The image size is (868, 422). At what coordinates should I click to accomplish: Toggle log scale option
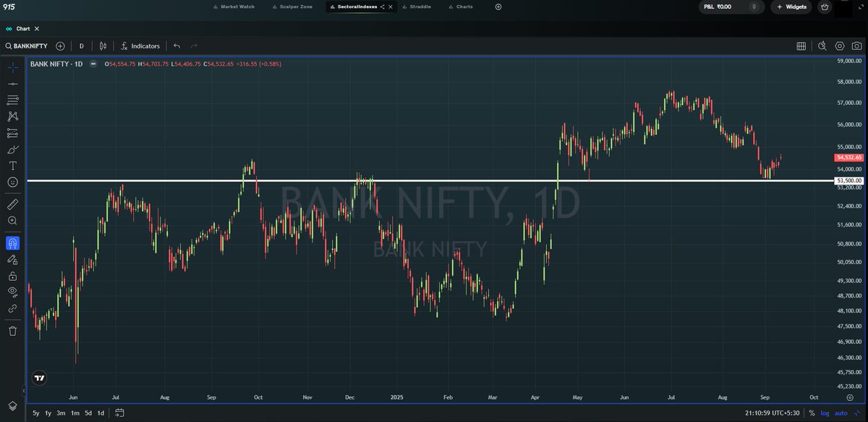(x=825, y=413)
